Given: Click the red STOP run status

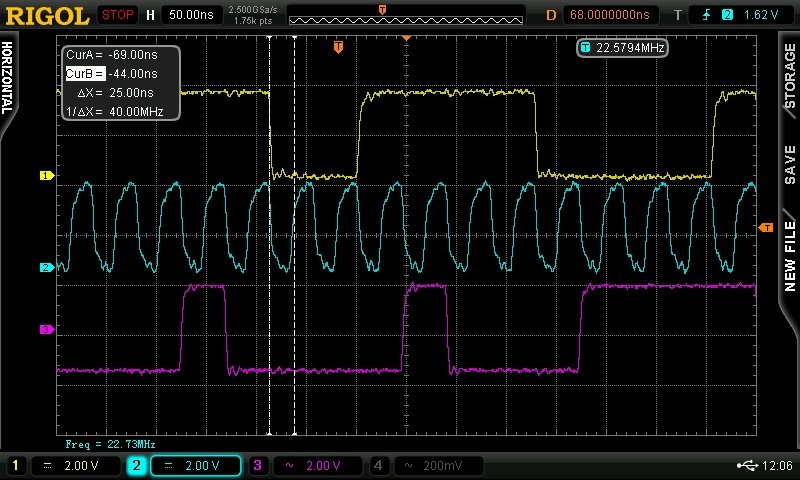Looking at the screenshot, I should point(117,15).
